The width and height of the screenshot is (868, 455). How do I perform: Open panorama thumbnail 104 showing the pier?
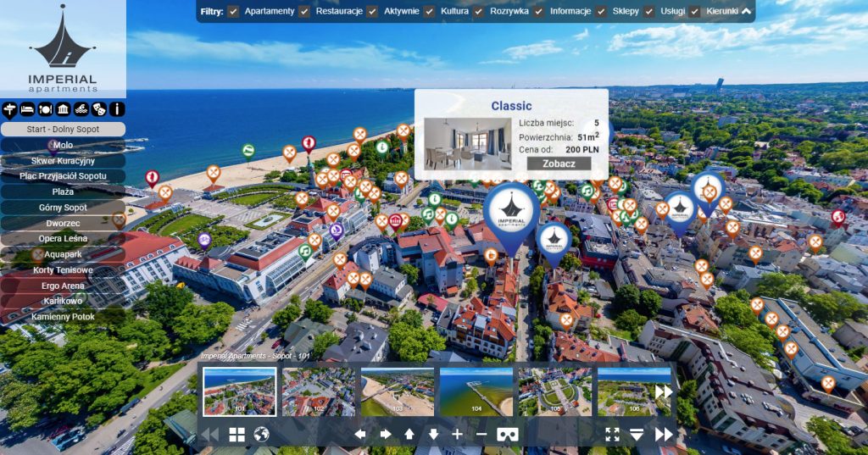click(x=476, y=391)
